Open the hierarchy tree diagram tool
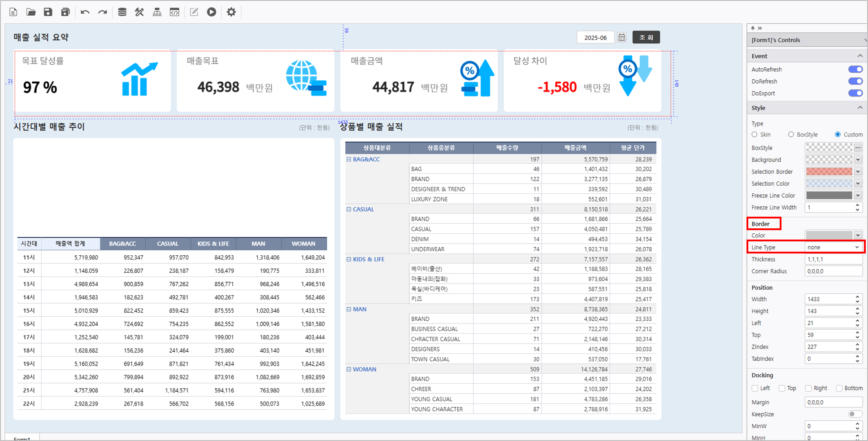 (157, 12)
